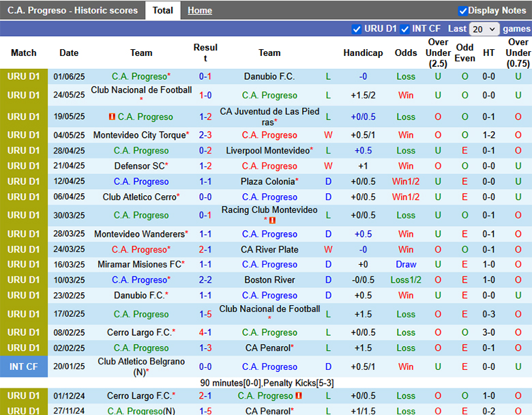Click the 2-3 result against Montevideo City Torque
This screenshot has height=415, width=532.
[205, 135]
